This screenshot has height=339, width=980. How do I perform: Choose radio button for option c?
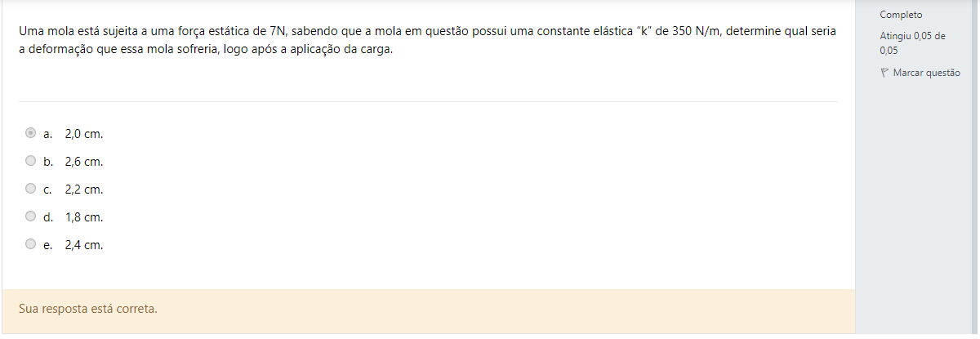31,189
